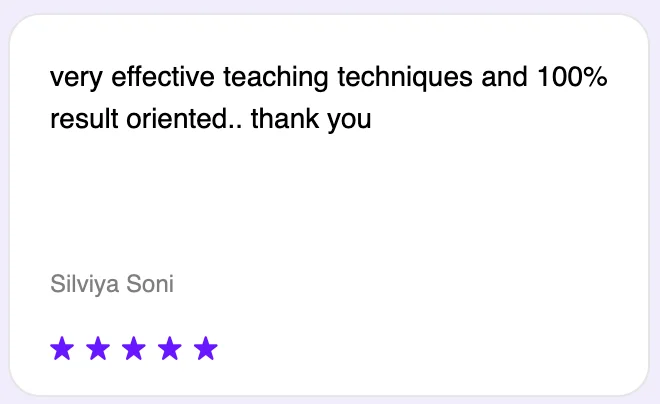Click the word "and" in the review

point(503,77)
